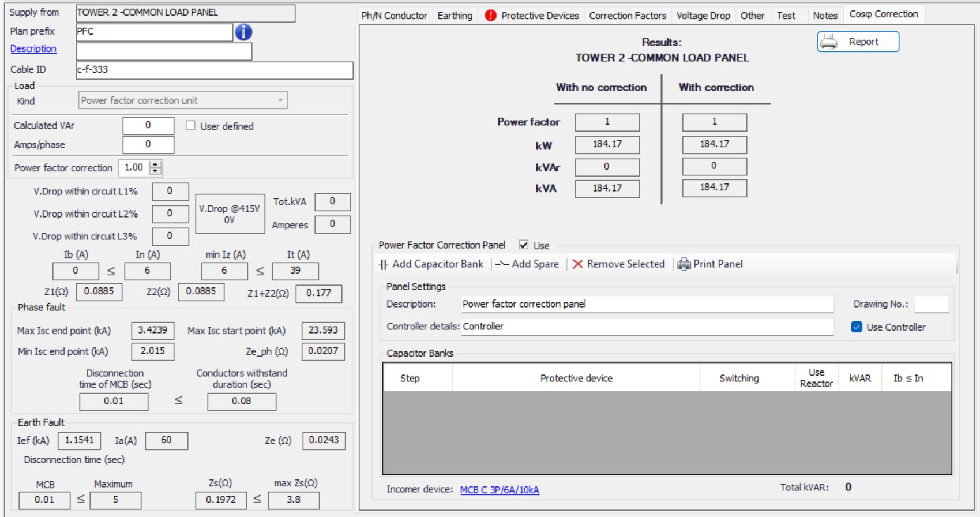This screenshot has height=517, width=980.
Task: Click the printer icon for Print Panel
Action: click(x=684, y=264)
